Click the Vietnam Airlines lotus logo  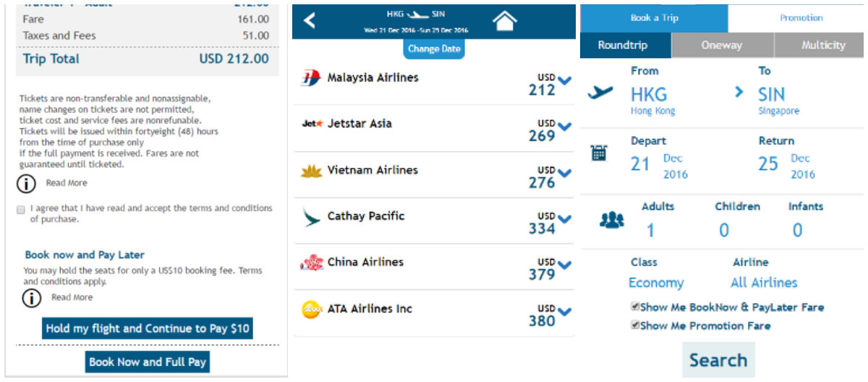pyautogui.click(x=312, y=171)
